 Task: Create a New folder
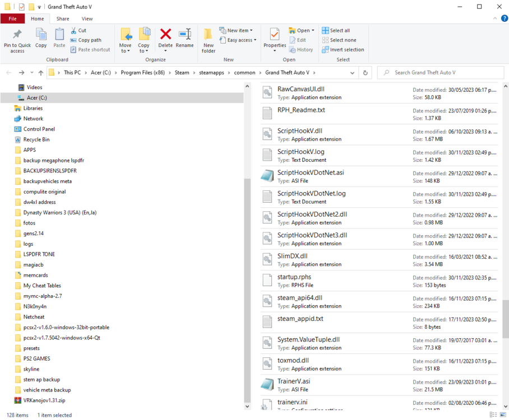pyautogui.click(x=208, y=39)
